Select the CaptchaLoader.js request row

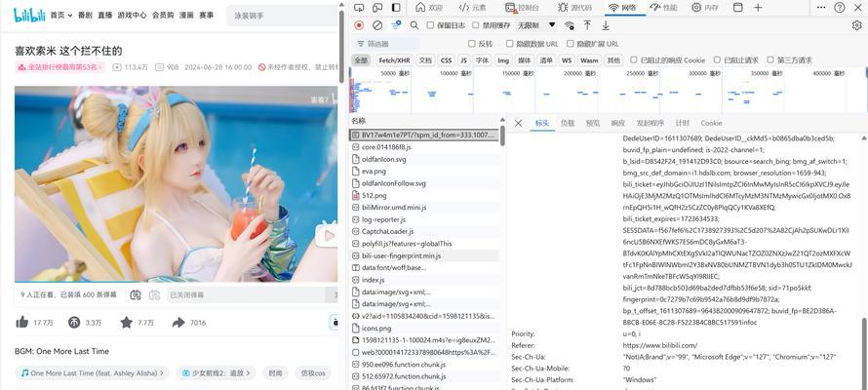425,231
